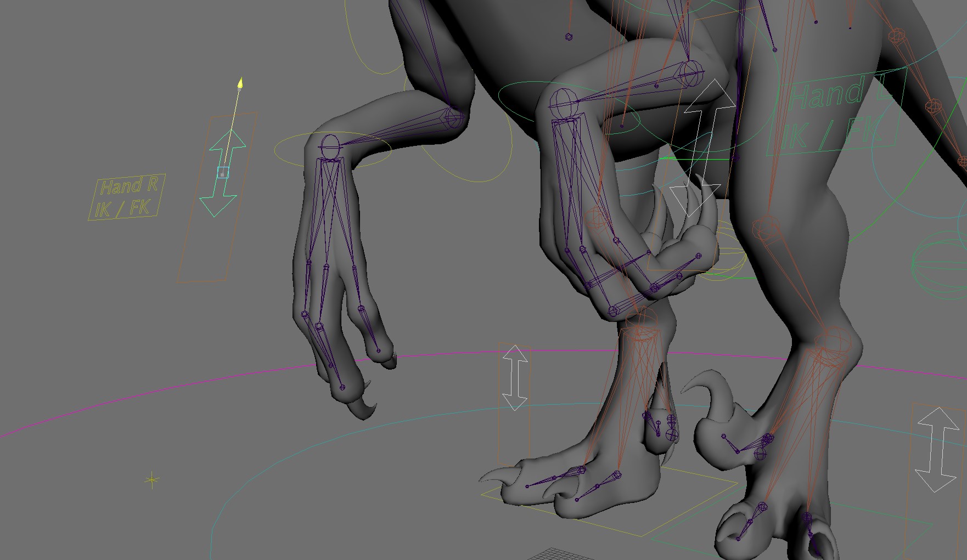Select the yellow star locator
This screenshot has width=967, height=560.
(152, 480)
